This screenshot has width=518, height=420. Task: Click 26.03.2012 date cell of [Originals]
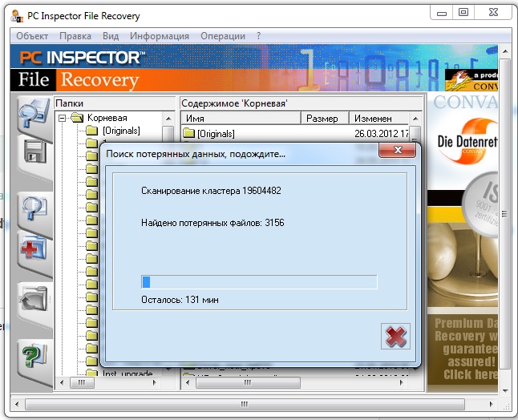tap(381, 133)
